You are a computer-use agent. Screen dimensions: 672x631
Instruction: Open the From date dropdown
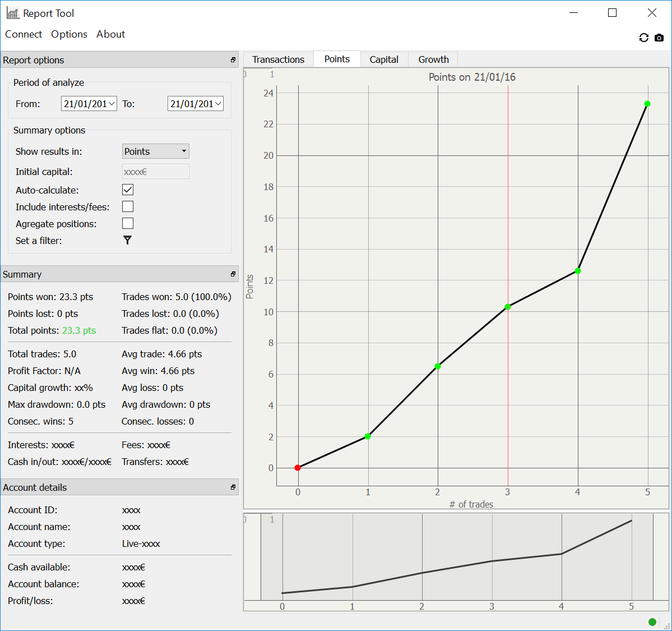tap(112, 104)
